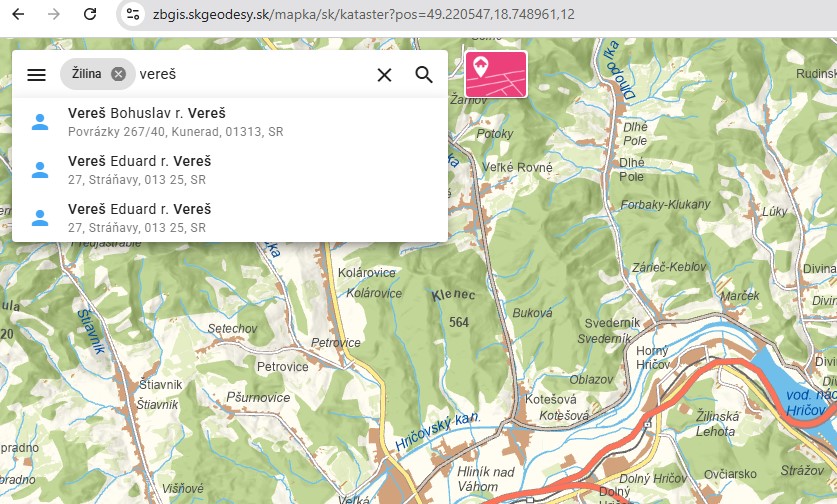837x504 pixels.
Task: Go back to previous page
Action: tap(17, 15)
